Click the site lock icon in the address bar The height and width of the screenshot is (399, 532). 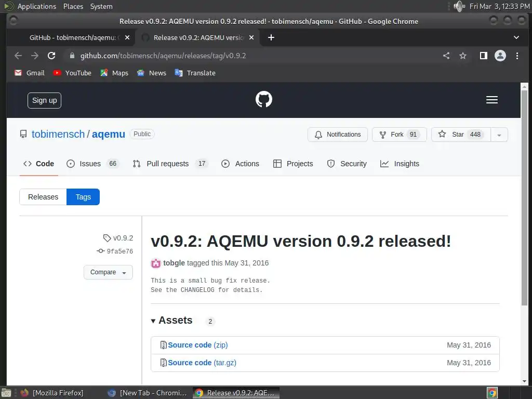point(72,56)
